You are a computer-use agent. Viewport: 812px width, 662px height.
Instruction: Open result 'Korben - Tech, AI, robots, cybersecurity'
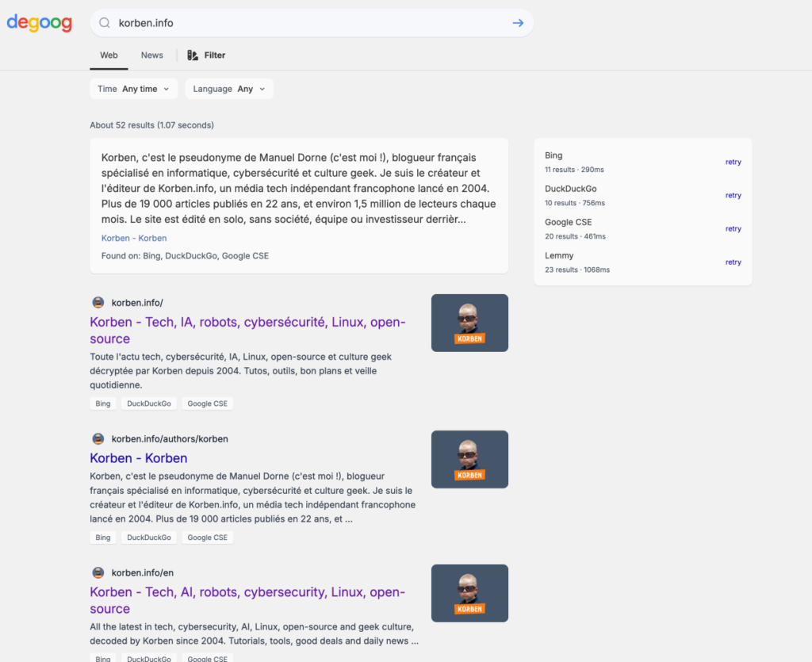coord(247,600)
